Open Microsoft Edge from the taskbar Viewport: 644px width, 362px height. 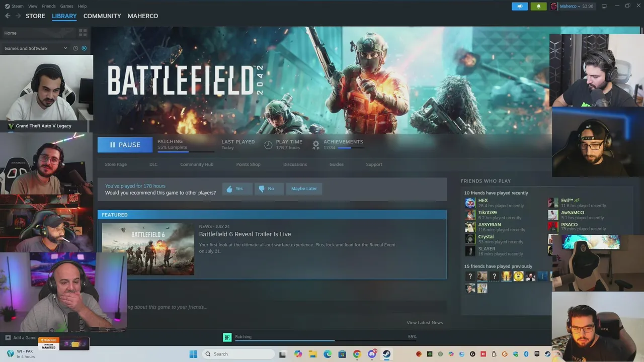pos(328,354)
